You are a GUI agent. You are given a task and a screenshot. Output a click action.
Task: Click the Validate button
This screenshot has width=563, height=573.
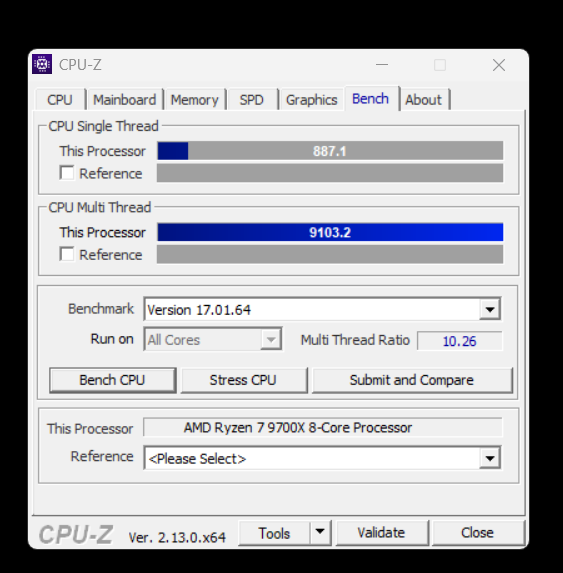382,533
